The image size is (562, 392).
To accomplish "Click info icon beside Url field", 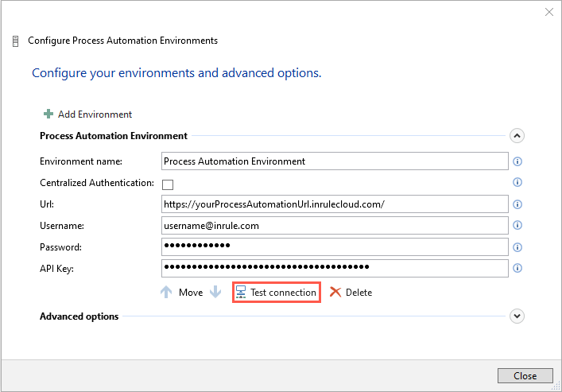I will coord(517,204).
